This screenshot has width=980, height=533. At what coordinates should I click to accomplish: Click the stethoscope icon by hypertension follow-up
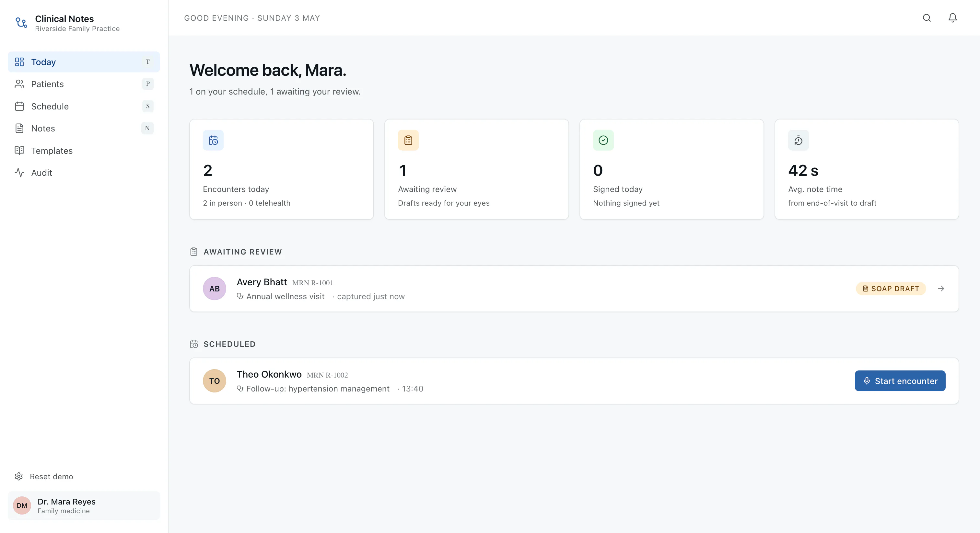click(240, 389)
